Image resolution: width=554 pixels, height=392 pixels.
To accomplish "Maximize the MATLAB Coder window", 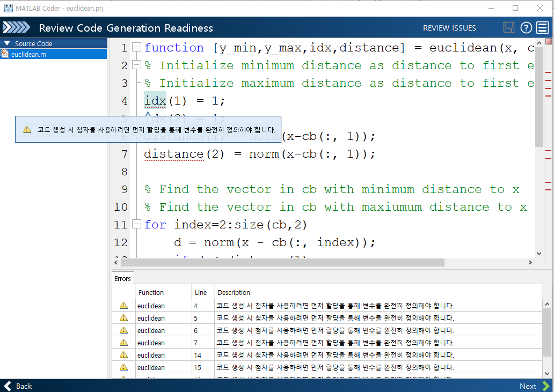I will (x=515, y=8).
